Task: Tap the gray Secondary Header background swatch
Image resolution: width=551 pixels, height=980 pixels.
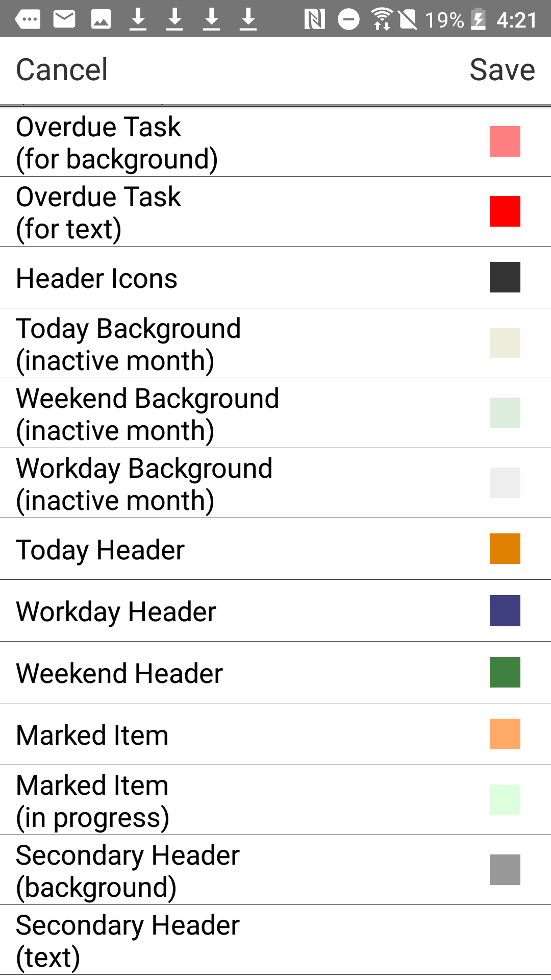Action: pos(505,870)
